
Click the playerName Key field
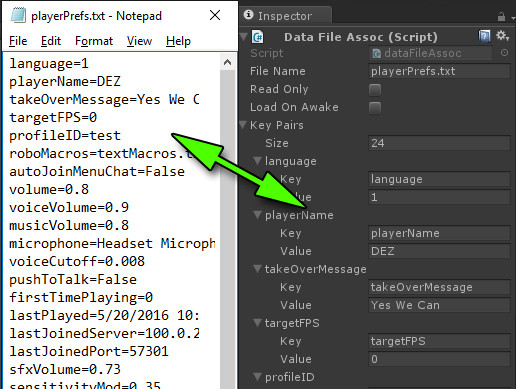tap(439, 233)
